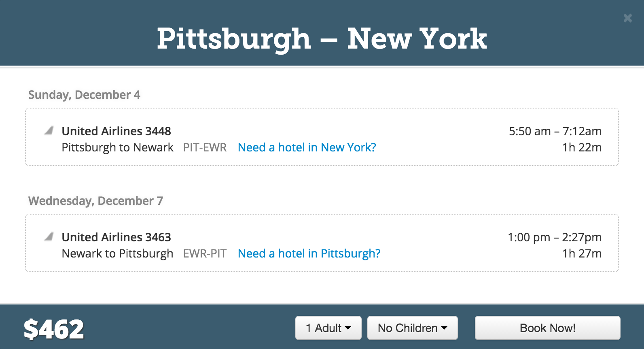The image size is (644, 349).
Task: Click the 1:00 pm – 2:27pm return time
Action: click(555, 237)
